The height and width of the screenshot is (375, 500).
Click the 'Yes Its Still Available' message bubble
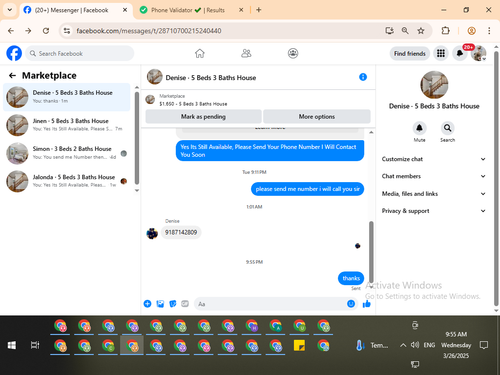tap(270, 151)
